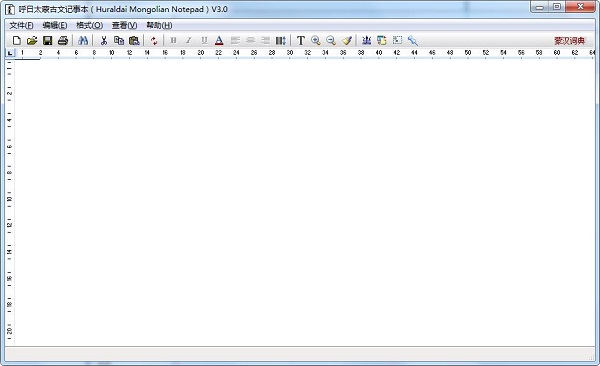Click the red rotate arrows icon
Image resolution: width=600 pixels, height=366 pixels.
(x=154, y=41)
